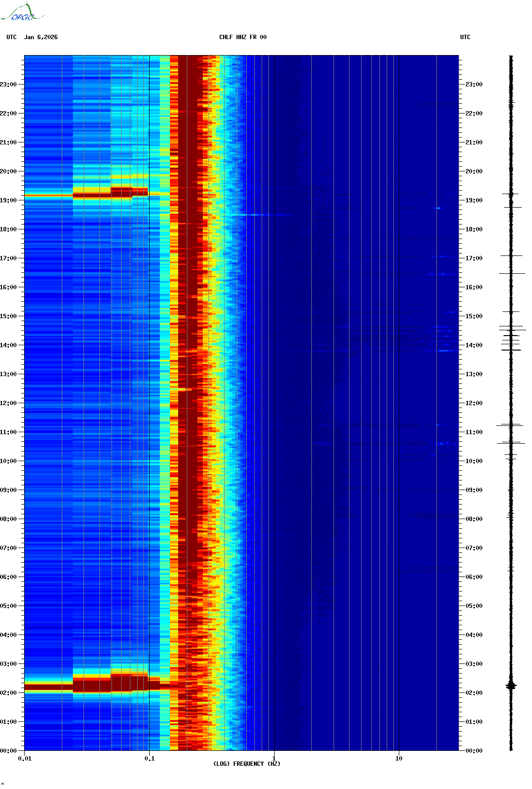Click the 1 Hz frequency axis label
532x789 pixels.
click(x=274, y=759)
